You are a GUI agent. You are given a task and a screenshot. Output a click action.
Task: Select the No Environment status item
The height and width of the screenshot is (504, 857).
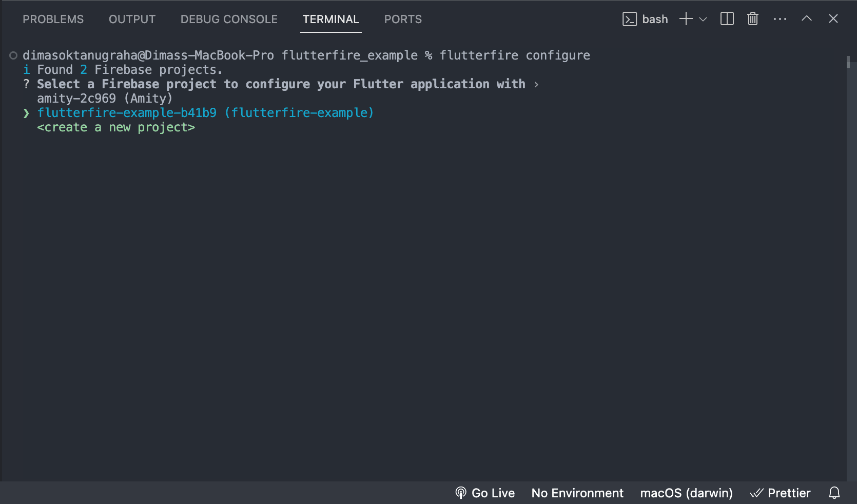[577, 493]
